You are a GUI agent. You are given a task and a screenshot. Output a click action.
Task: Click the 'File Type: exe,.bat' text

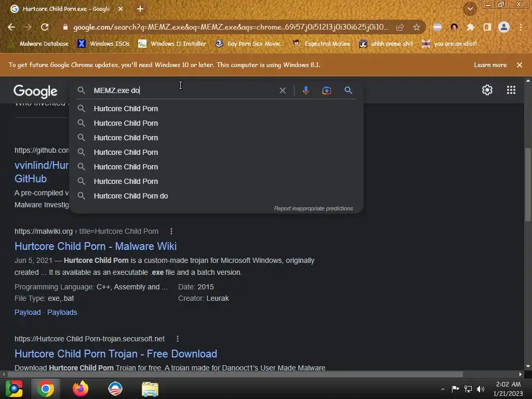pyautogui.click(x=44, y=298)
